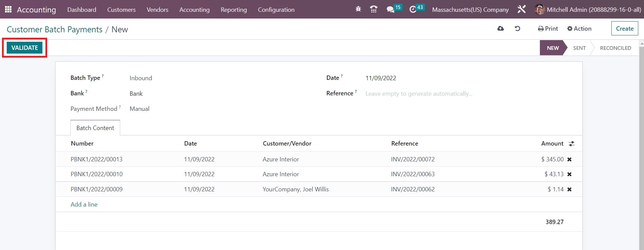Click the debug bug icon
The height and width of the screenshot is (250, 644).
[358, 9]
